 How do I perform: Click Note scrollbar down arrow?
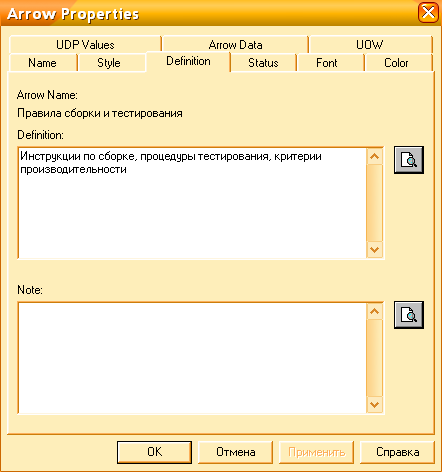click(x=374, y=405)
